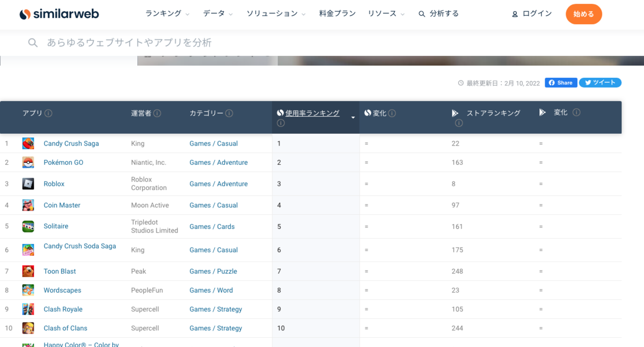The width and height of the screenshot is (644, 347).
Task: Open the ランキング dropdown menu
Action: point(167,13)
